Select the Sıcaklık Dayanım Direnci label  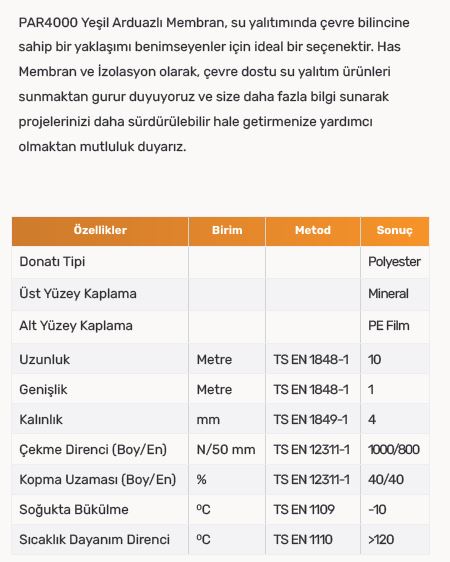click(95, 539)
